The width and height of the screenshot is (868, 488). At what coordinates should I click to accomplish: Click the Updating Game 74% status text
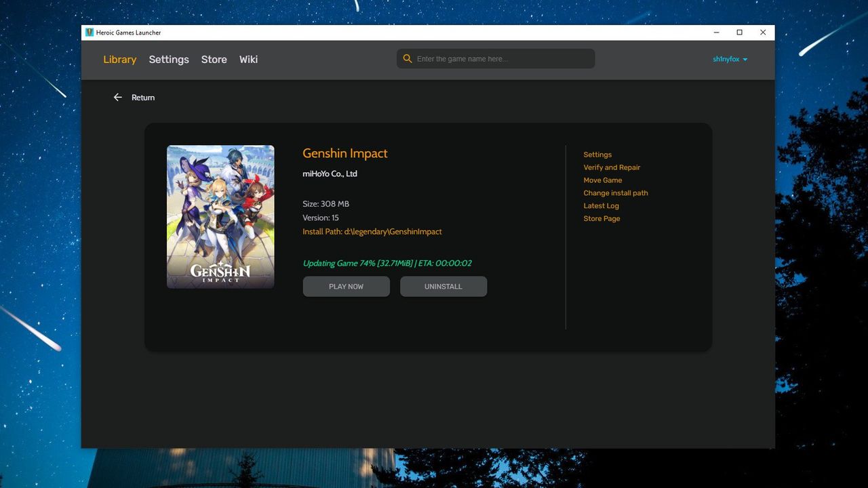387,264
